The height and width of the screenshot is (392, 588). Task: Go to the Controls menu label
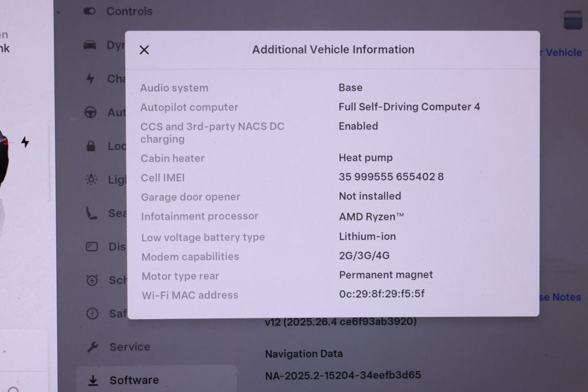coord(129,11)
